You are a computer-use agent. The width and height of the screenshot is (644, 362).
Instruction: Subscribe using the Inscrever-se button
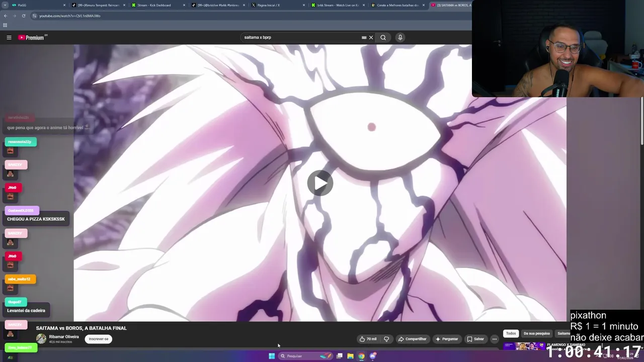(99, 339)
